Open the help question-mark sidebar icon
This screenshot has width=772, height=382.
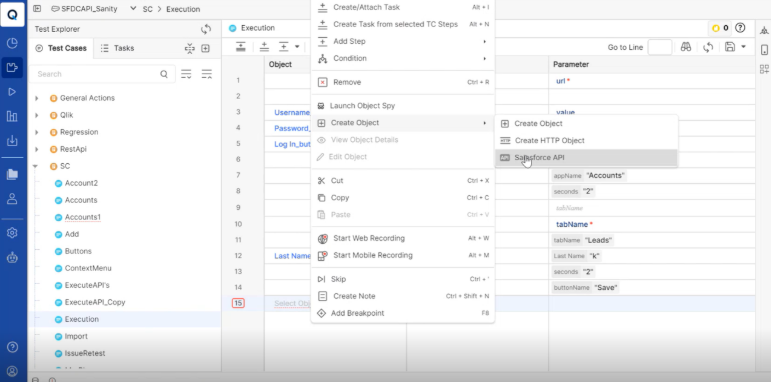(x=12, y=347)
